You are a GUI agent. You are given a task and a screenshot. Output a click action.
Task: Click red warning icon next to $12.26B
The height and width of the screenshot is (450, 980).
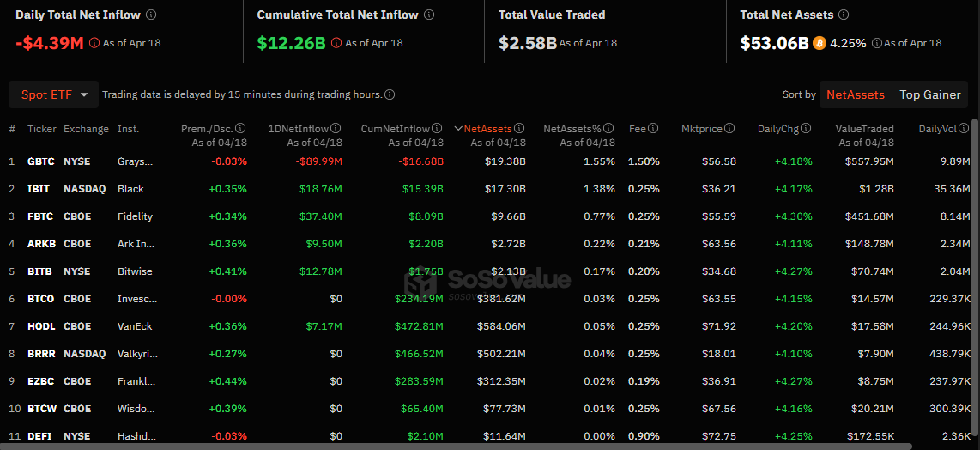click(x=336, y=43)
